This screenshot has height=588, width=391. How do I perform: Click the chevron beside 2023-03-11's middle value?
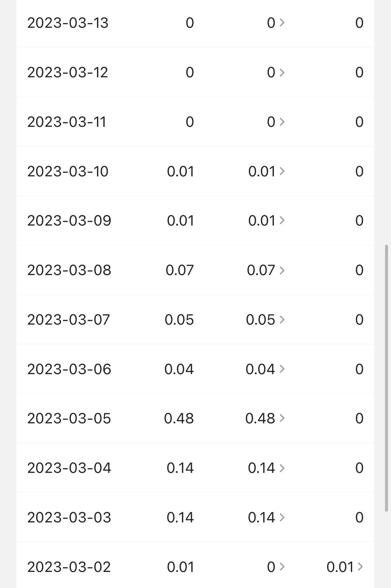[282, 122]
